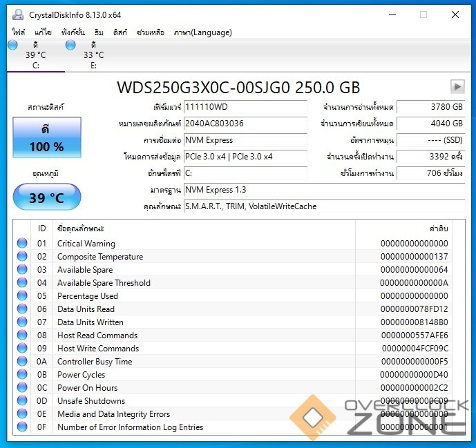The image size is (476, 448).
Task: Open the ภาษา(Language) menu
Action: [x=203, y=32]
